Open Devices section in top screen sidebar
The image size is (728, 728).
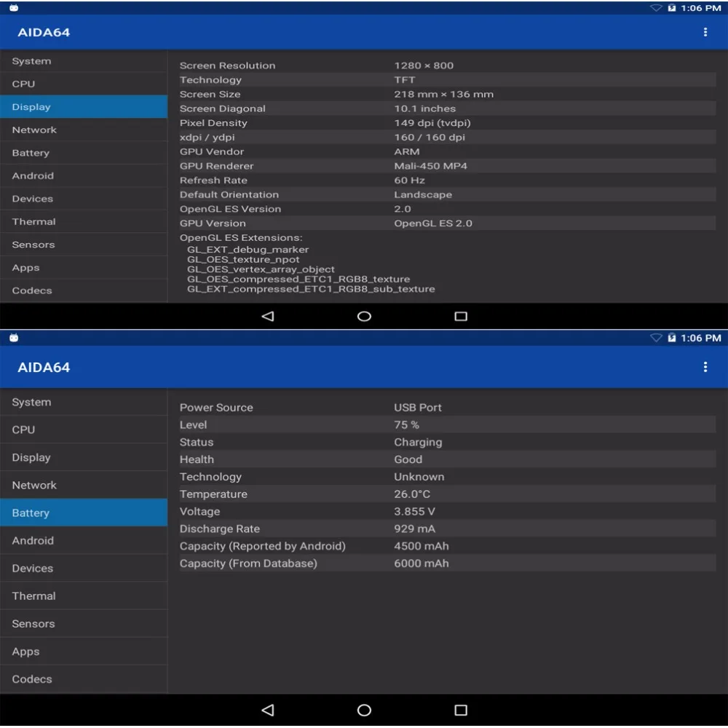84,199
